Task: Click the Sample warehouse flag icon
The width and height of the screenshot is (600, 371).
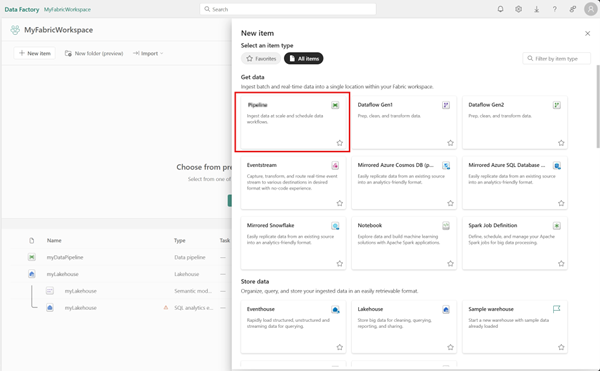Action: tap(557, 309)
